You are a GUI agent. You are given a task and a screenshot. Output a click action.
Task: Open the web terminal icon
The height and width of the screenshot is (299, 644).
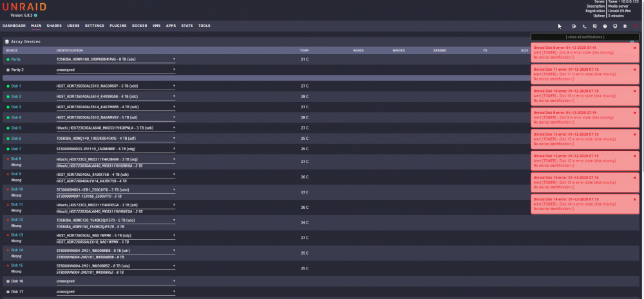point(585,26)
